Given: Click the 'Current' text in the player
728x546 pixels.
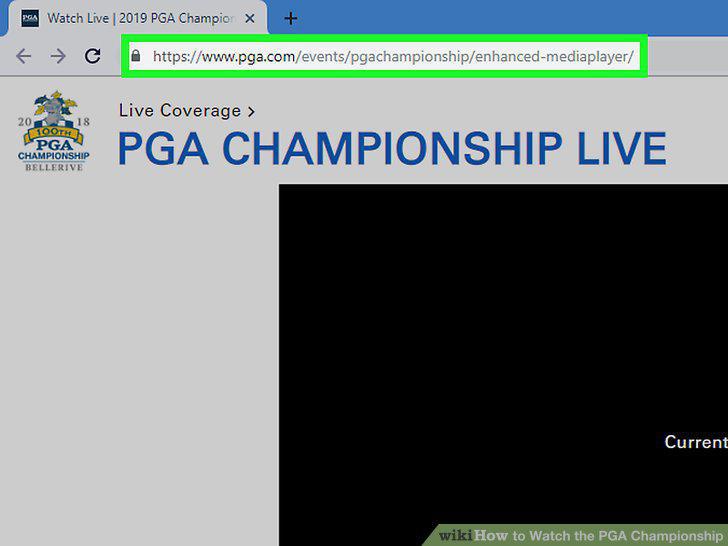Looking at the screenshot, I should tap(696, 442).
